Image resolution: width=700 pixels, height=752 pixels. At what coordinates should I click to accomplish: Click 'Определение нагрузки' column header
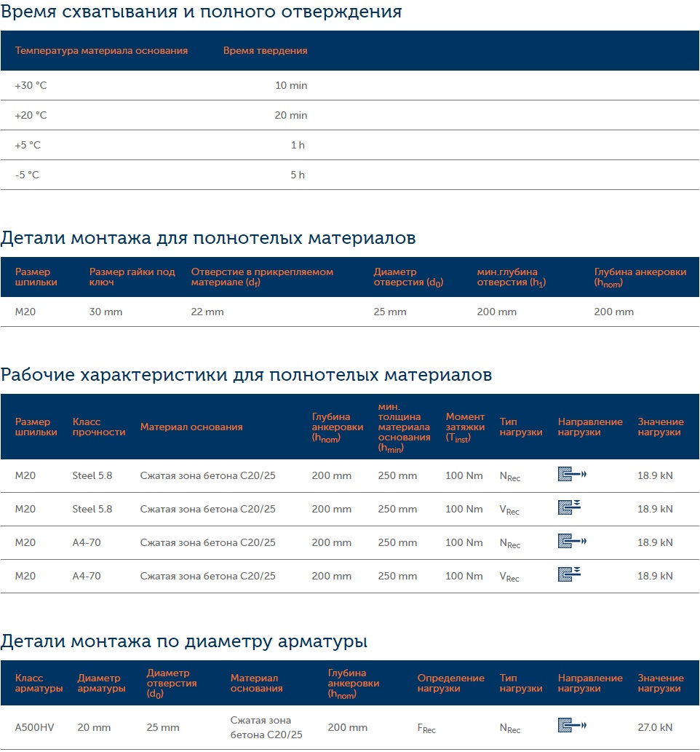[x=450, y=683]
